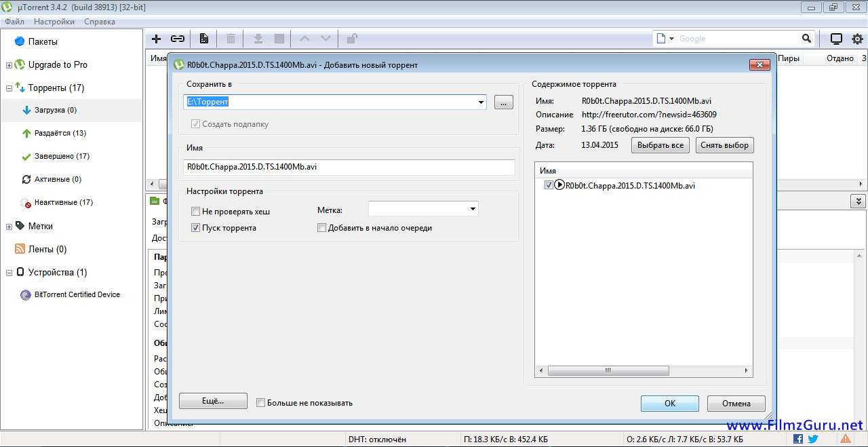This screenshot has height=447, width=868.
Task: Click play icon beside R0b0t.Chappa file
Action: pyautogui.click(x=559, y=185)
